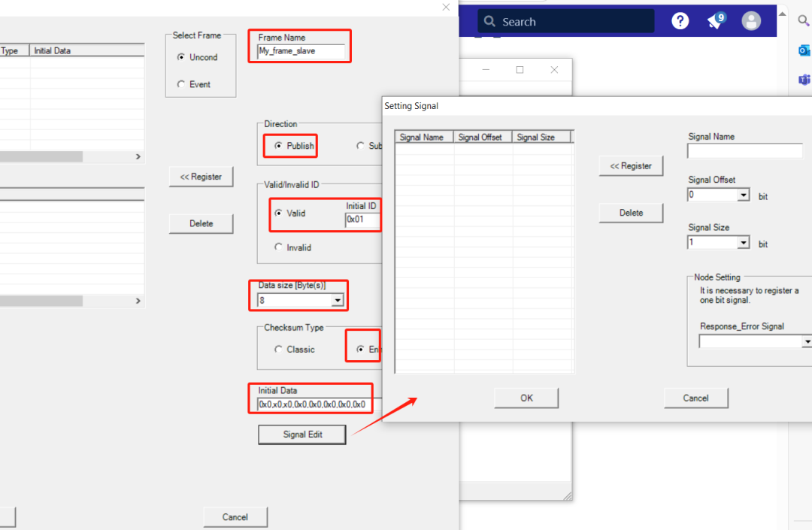Click << Register in Setting Signal dialog

pyautogui.click(x=631, y=166)
